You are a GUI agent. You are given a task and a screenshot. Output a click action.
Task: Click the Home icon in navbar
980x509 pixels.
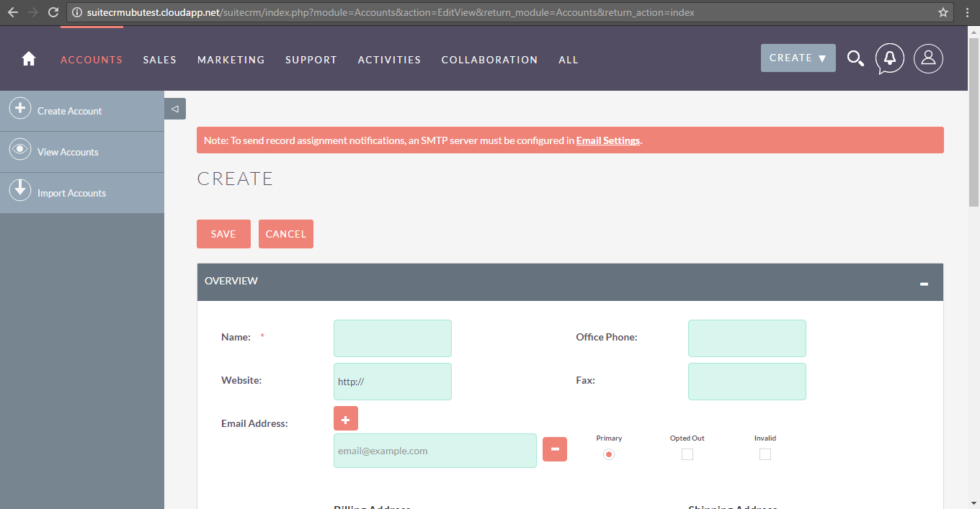[x=29, y=59]
